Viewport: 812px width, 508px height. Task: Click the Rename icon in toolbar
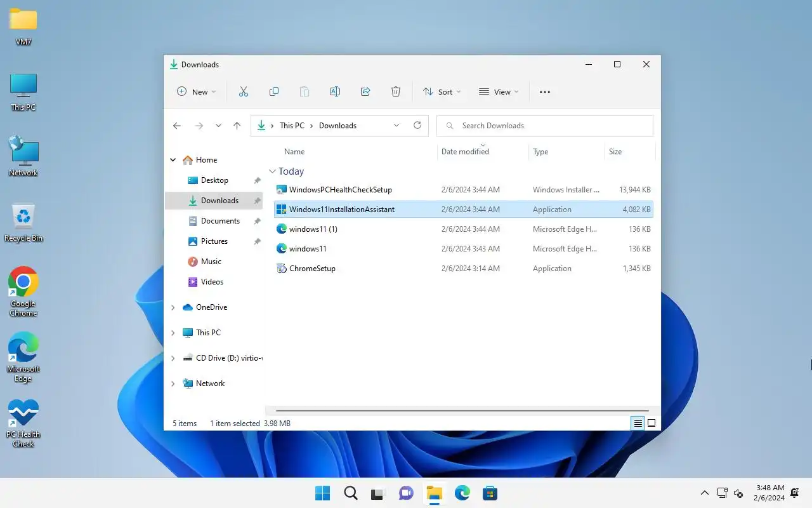[335, 92]
